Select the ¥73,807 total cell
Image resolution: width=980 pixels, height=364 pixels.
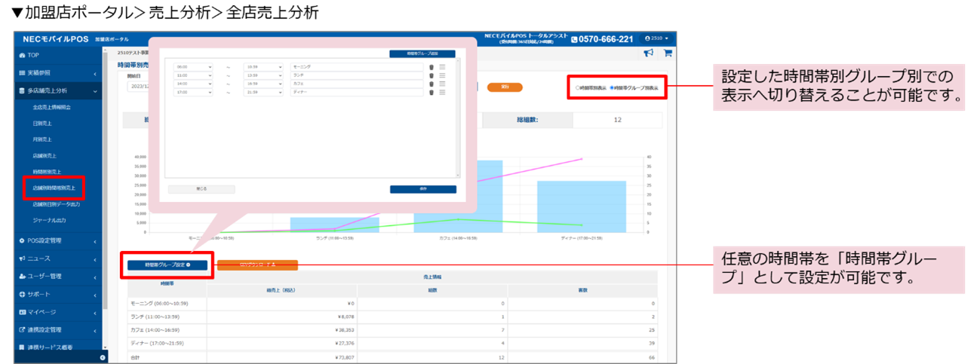coord(281,358)
